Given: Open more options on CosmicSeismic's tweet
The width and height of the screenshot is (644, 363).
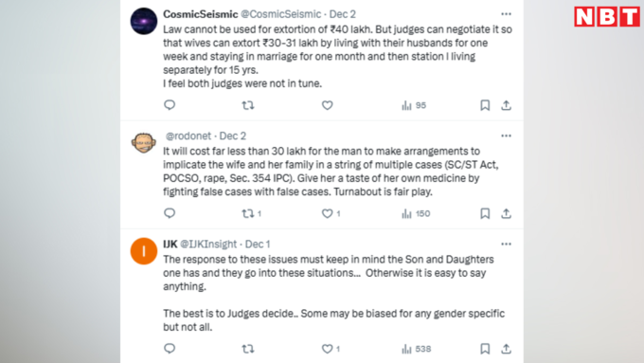Looking at the screenshot, I should click(506, 14).
